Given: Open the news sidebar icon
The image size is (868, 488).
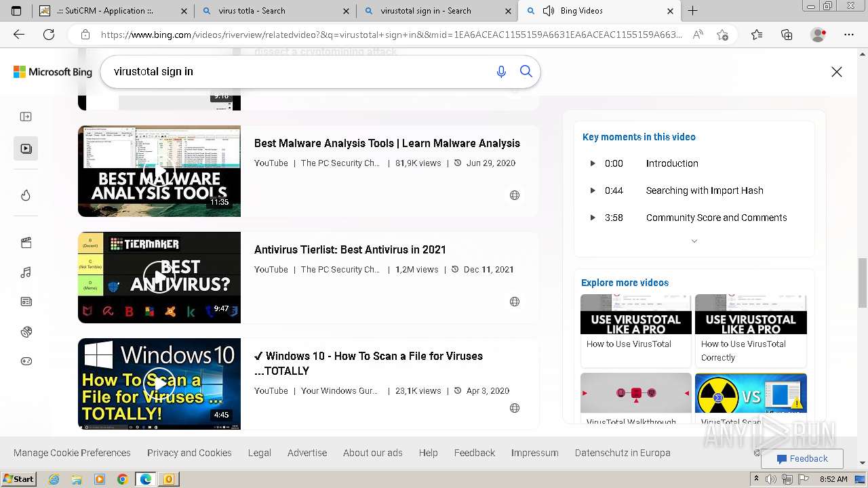Looking at the screenshot, I should click(x=26, y=302).
